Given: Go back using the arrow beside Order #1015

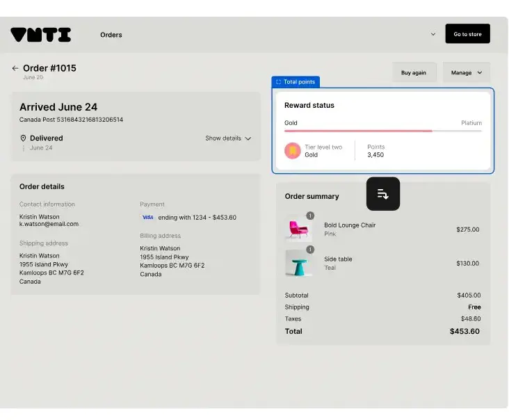Looking at the screenshot, I should (x=15, y=68).
